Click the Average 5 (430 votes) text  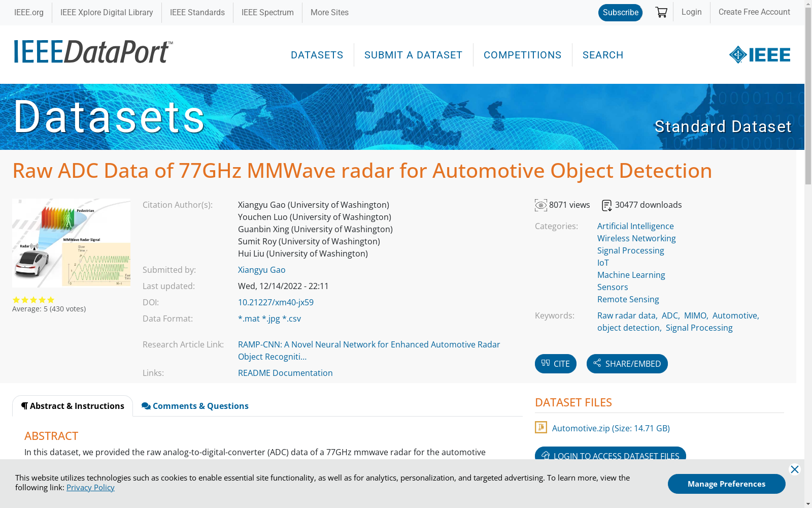click(x=49, y=309)
